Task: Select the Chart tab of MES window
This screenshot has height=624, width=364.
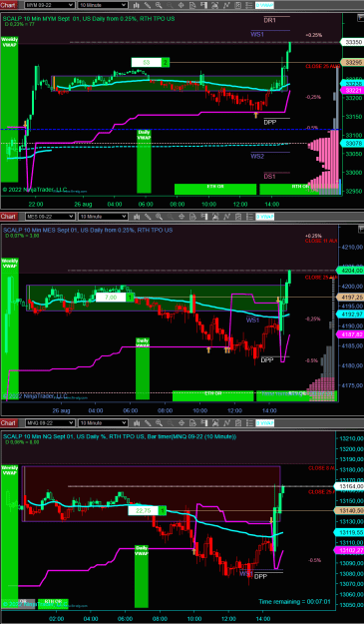Action: click(9, 217)
